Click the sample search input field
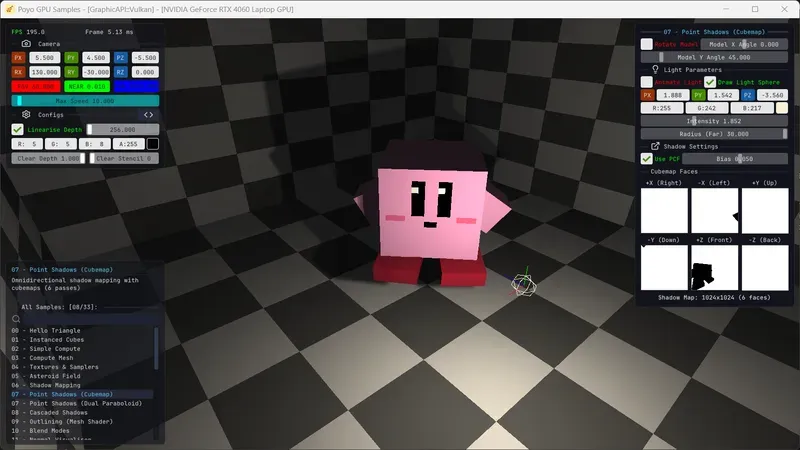Image resolution: width=800 pixels, height=450 pixels. point(91,319)
